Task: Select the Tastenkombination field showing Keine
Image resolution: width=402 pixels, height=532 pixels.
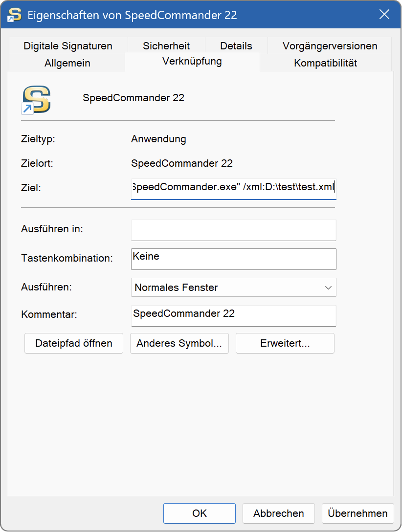Action: pyautogui.click(x=233, y=259)
